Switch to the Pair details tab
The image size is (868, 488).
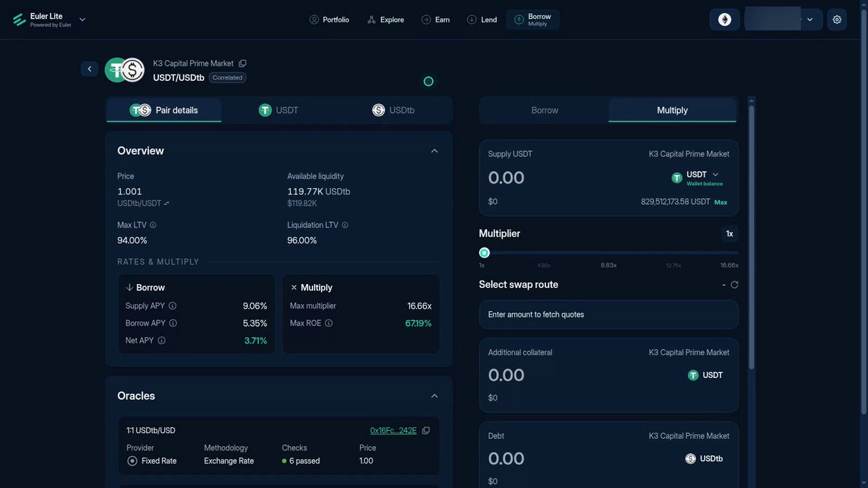coord(164,110)
